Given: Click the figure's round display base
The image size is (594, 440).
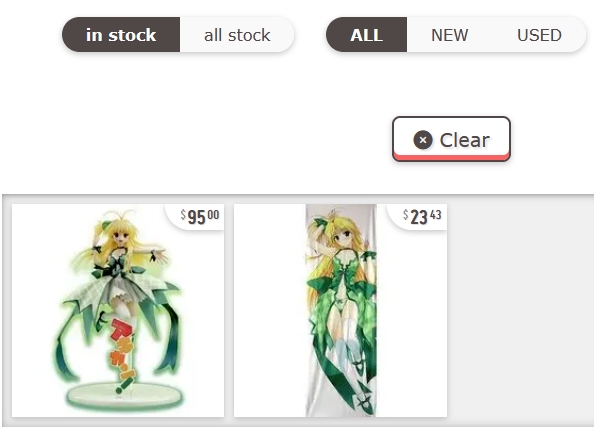Looking at the screenshot, I should click(x=123, y=396).
